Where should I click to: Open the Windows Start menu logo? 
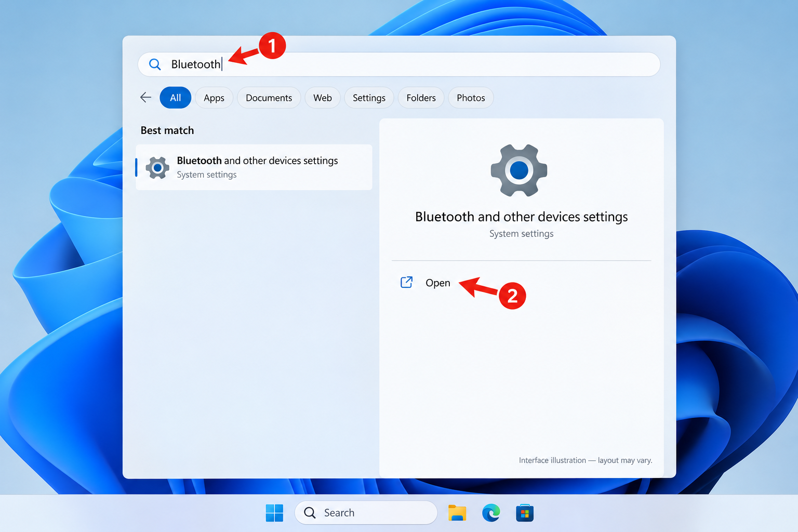[x=274, y=513]
